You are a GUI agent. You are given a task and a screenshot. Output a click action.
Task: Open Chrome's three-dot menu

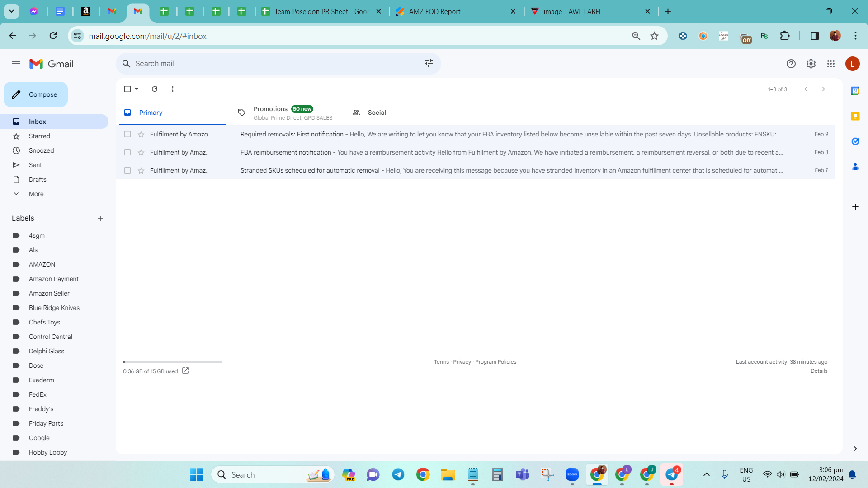point(855,36)
